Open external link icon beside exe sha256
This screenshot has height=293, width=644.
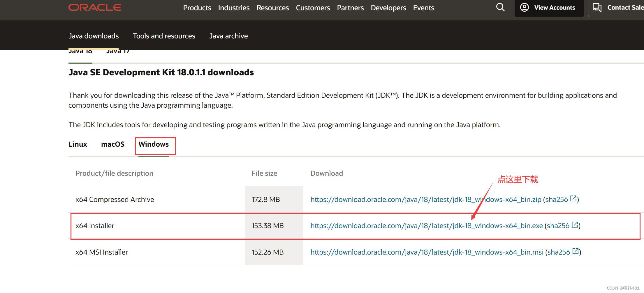[x=575, y=225]
